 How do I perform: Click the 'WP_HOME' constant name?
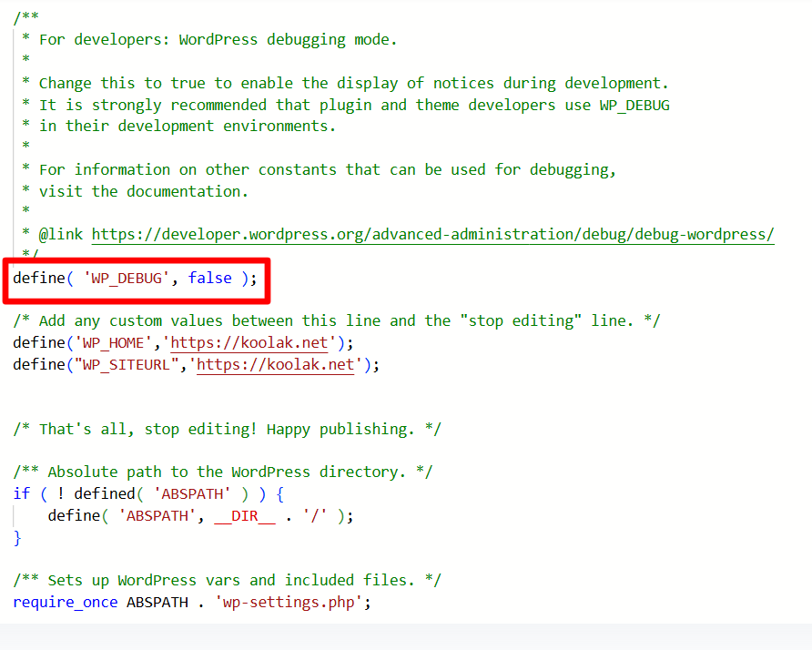click(114, 343)
